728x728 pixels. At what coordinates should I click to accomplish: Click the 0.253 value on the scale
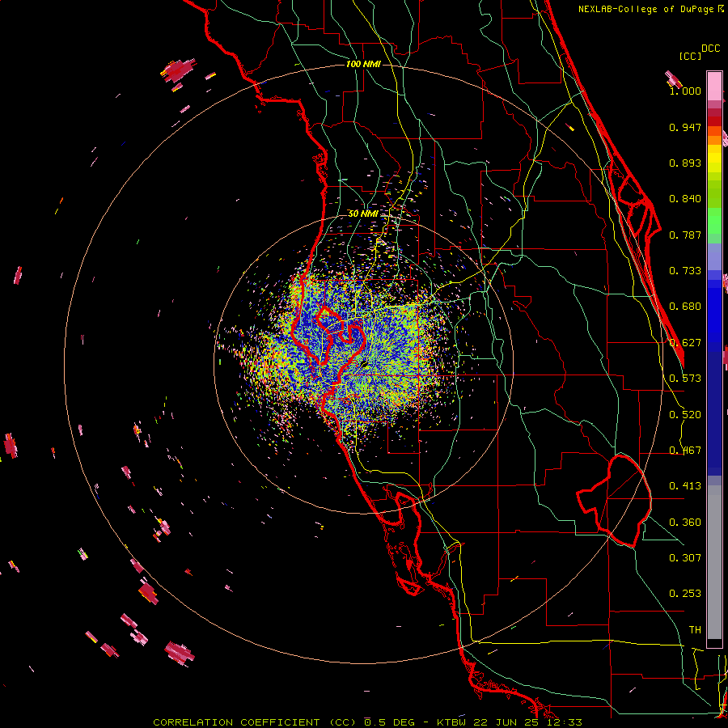(x=685, y=594)
